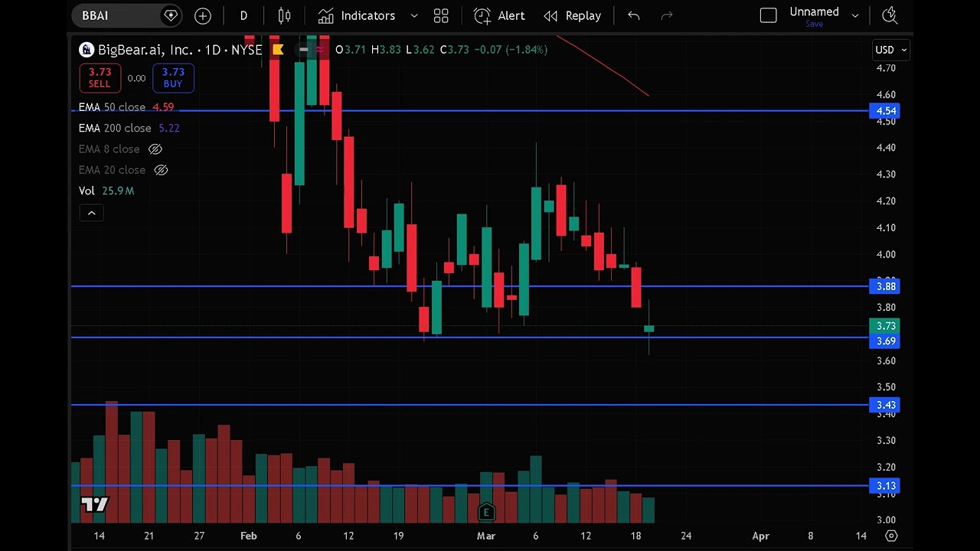This screenshot has height=551, width=980.
Task: Click the Apr date on the time axis
Action: tap(760, 536)
